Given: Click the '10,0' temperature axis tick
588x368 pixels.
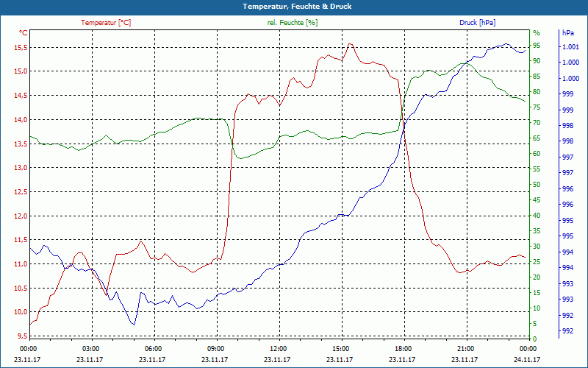Looking at the screenshot, I should coord(21,312).
